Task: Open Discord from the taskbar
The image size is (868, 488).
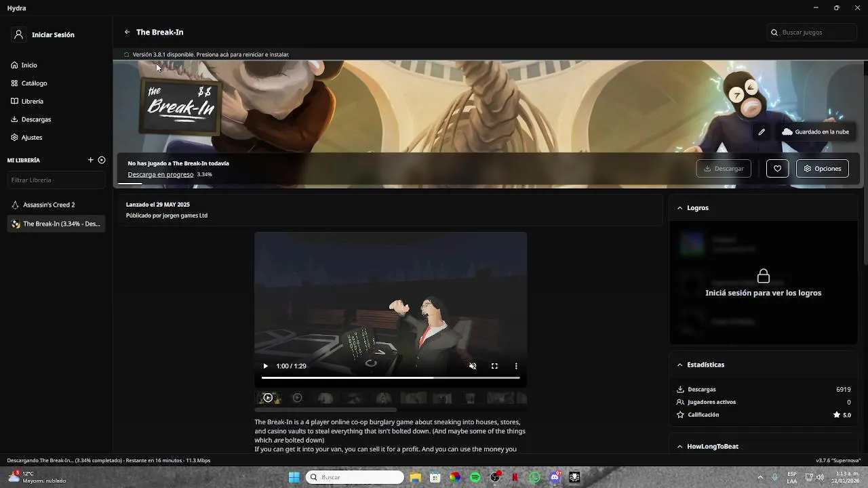Action: tap(555, 477)
